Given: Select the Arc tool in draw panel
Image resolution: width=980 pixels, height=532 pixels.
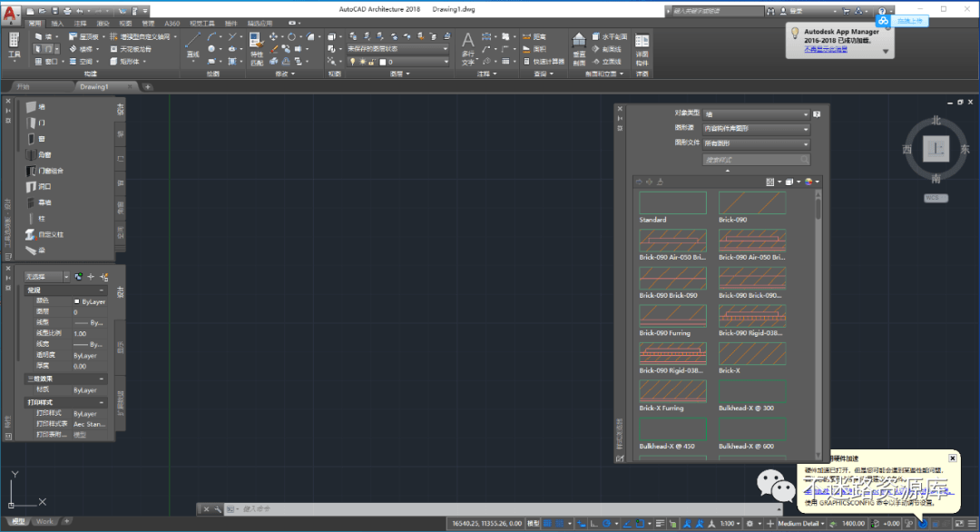Looking at the screenshot, I should click(x=211, y=36).
